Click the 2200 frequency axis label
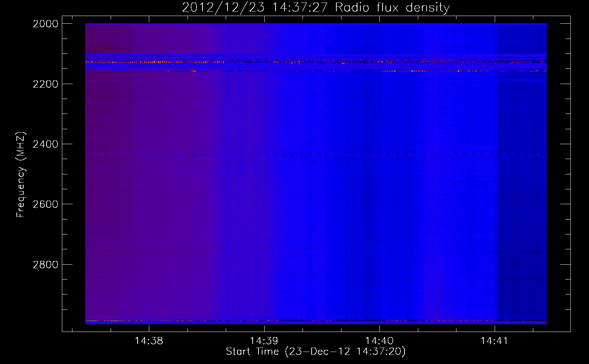589x364 pixels. click(x=46, y=84)
